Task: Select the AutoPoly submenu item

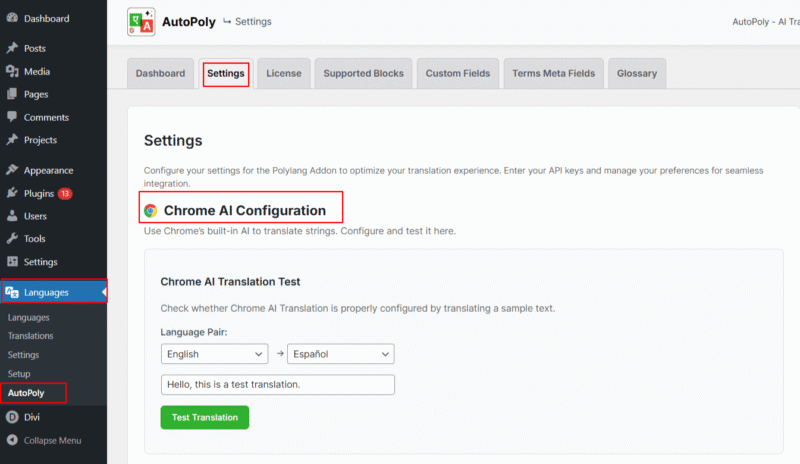Action: [26, 393]
